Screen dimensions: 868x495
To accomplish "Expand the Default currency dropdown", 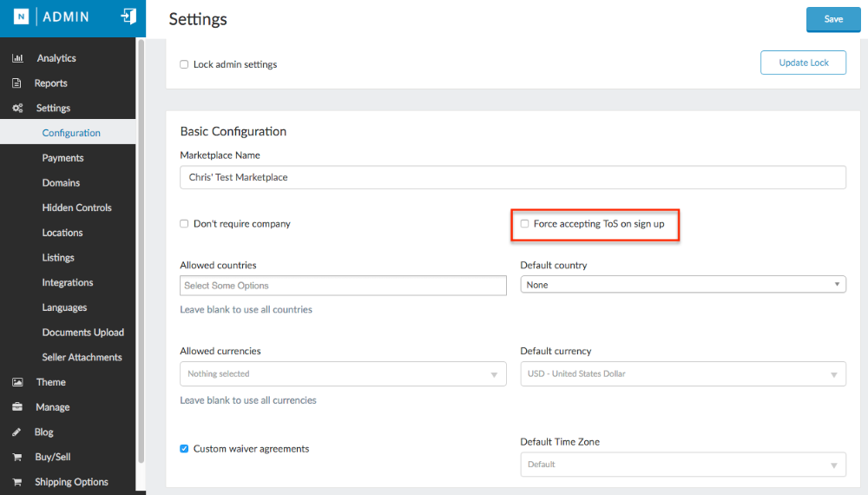I will coord(683,374).
